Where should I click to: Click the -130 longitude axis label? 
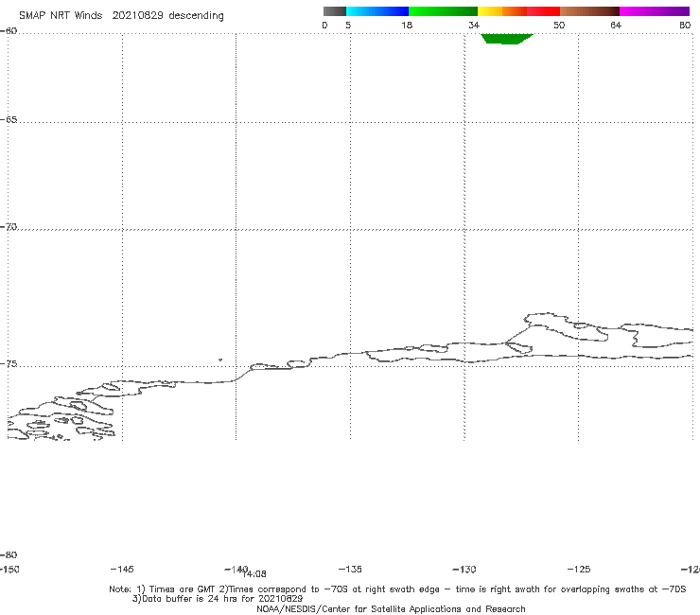[464, 570]
